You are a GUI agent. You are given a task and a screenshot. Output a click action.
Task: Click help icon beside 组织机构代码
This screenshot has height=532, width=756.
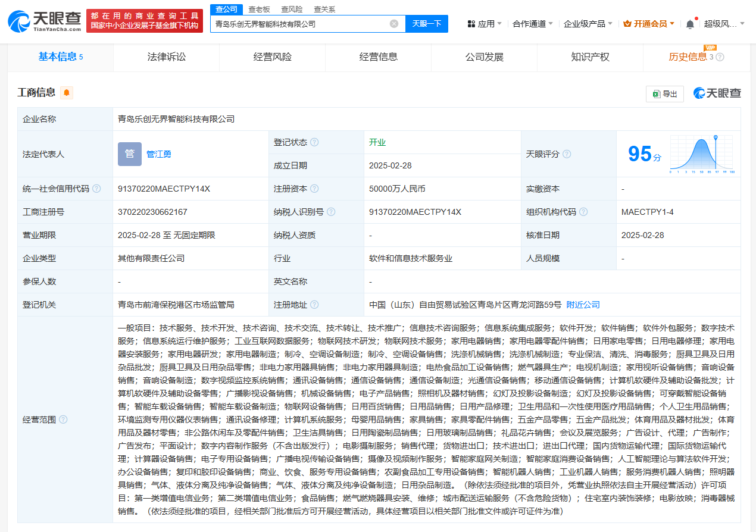583,212
